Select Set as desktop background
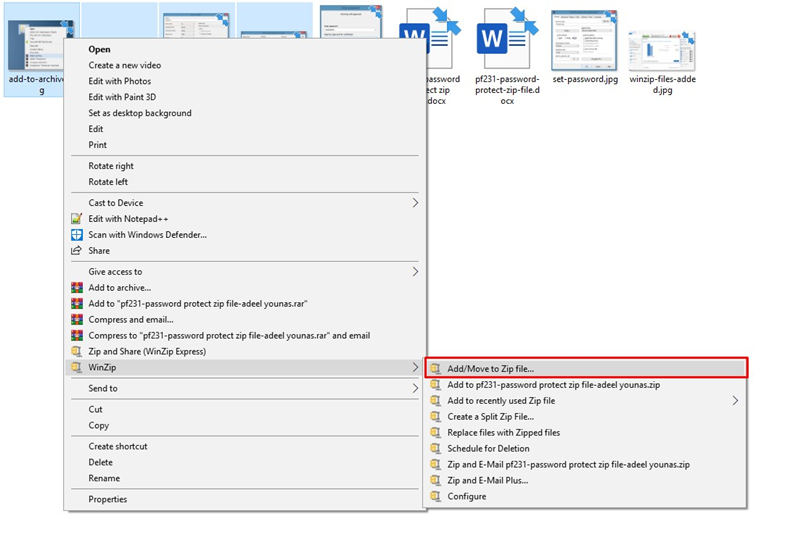The image size is (800, 534). [x=140, y=113]
